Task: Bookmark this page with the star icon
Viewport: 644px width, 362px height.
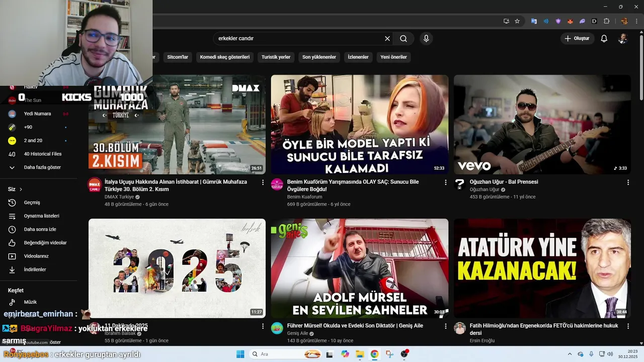Action: point(517,21)
